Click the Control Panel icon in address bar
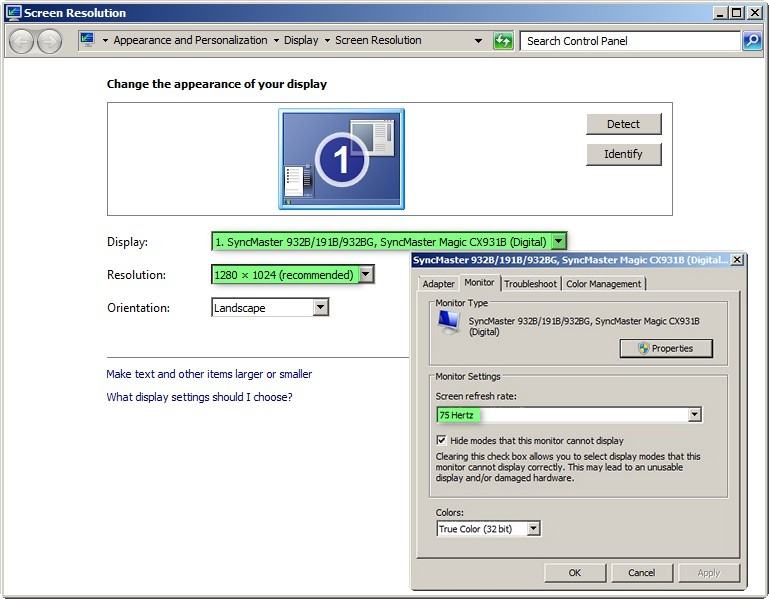Viewport: 769px width, 599px height. [x=88, y=41]
